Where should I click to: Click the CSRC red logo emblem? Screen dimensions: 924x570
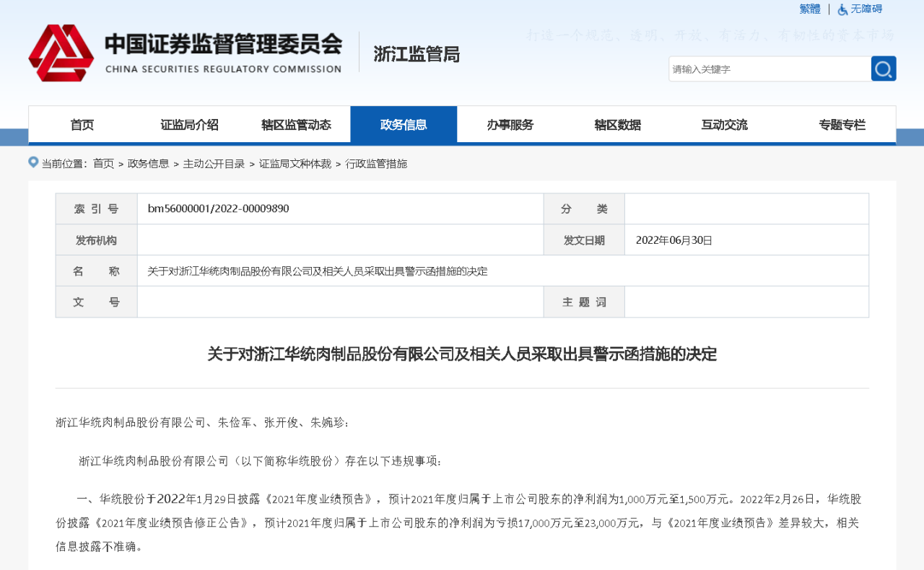[x=61, y=53]
